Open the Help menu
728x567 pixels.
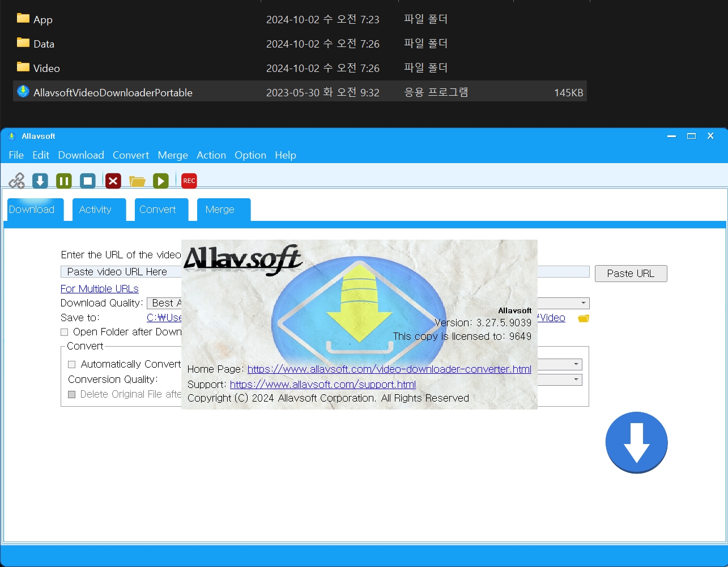(x=286, y=155)
